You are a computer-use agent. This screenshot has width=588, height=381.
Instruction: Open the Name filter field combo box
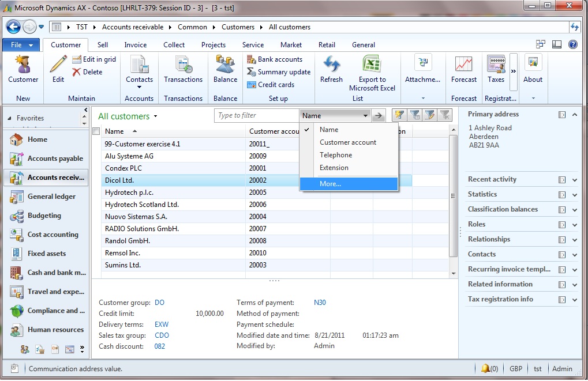[x=335, y=116]
